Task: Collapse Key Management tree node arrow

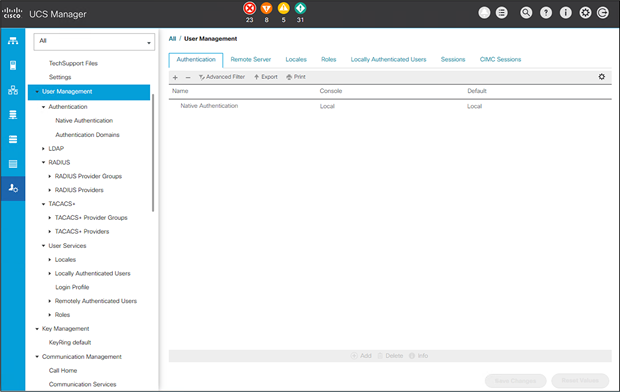Action: click(37, 329)
